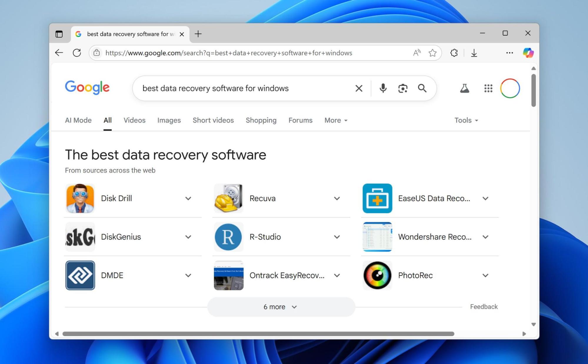Refresh the current page
The height and width of the screenshot is (364, 588).
[x=77, y=53]
